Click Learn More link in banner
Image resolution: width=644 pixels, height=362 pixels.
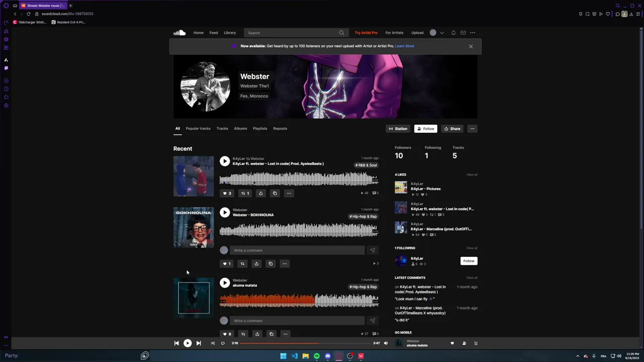pos(405,46)
